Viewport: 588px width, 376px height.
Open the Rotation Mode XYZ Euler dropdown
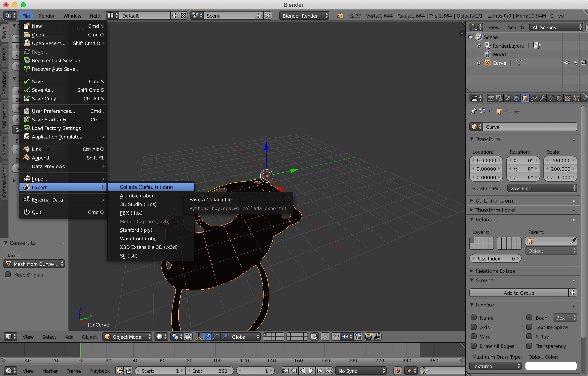click(542, 188)
